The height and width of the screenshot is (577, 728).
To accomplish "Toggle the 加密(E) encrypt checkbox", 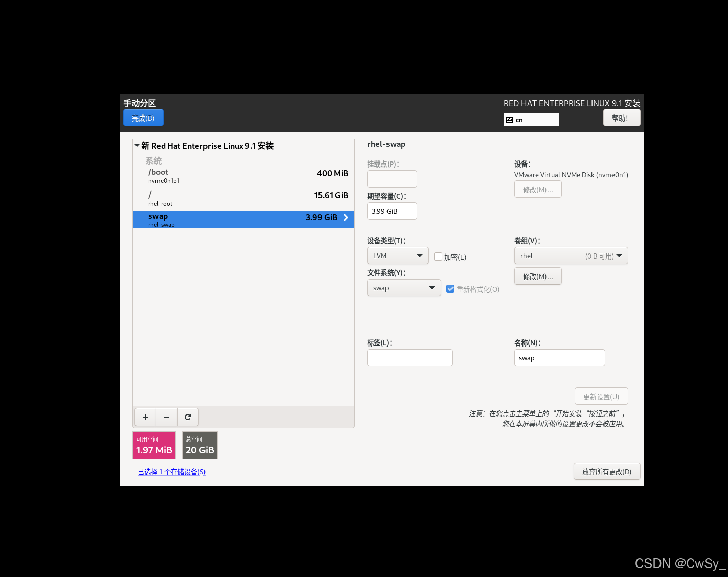I will (x=438, y=257).
